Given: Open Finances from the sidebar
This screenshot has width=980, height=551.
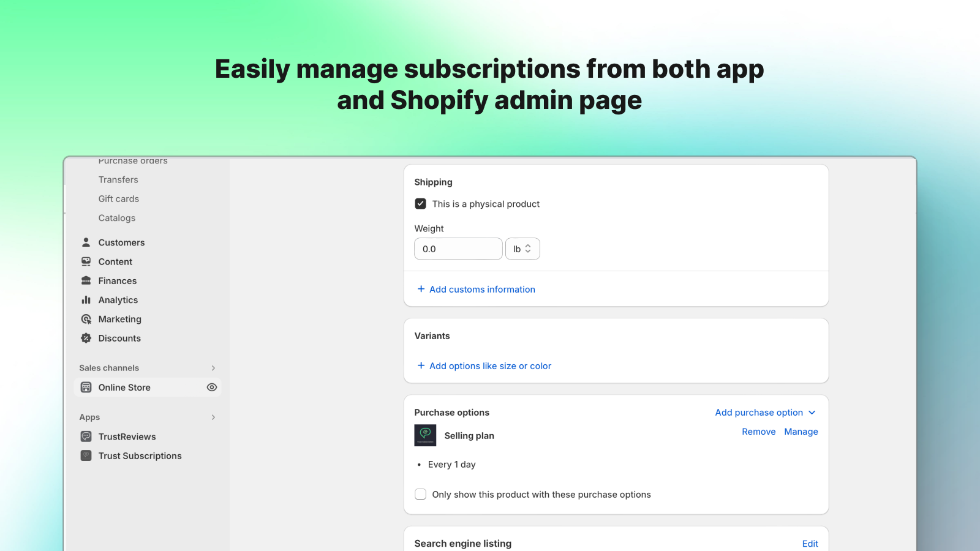Looking at the screenshot, I should point(86,280).
